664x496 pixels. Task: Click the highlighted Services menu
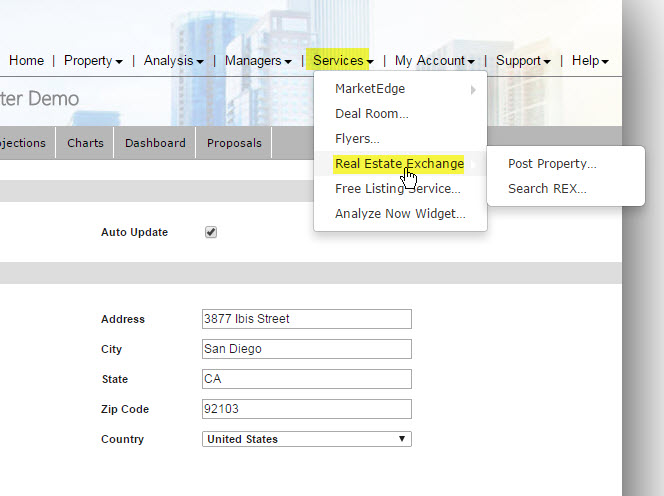click(343, 61)
